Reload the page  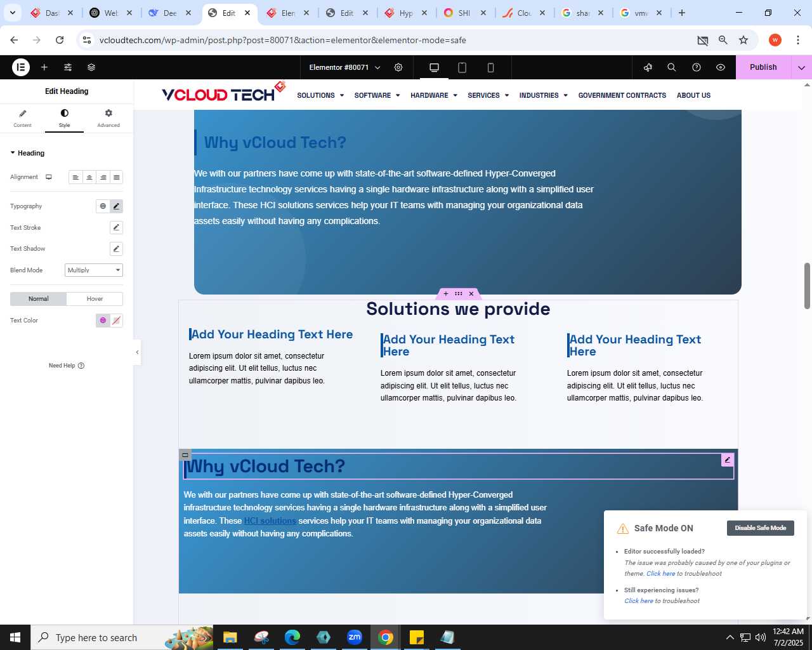(x=60, y=40)
